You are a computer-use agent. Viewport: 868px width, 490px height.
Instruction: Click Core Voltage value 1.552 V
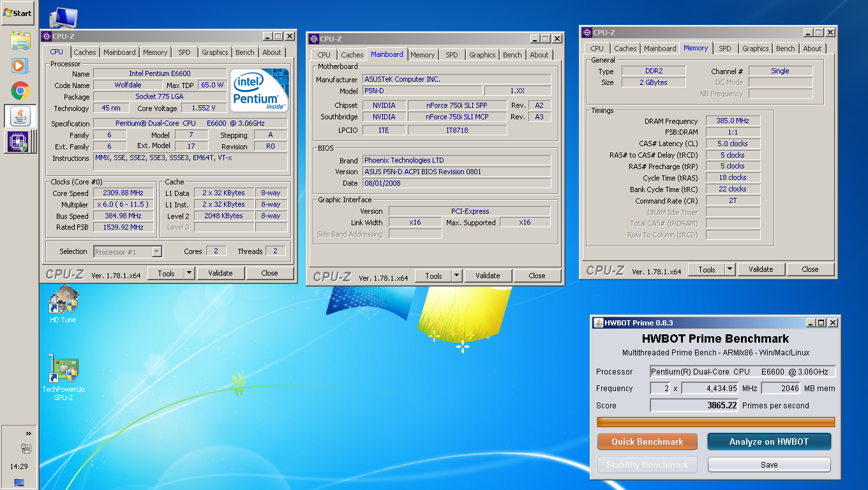pos(204,108)
